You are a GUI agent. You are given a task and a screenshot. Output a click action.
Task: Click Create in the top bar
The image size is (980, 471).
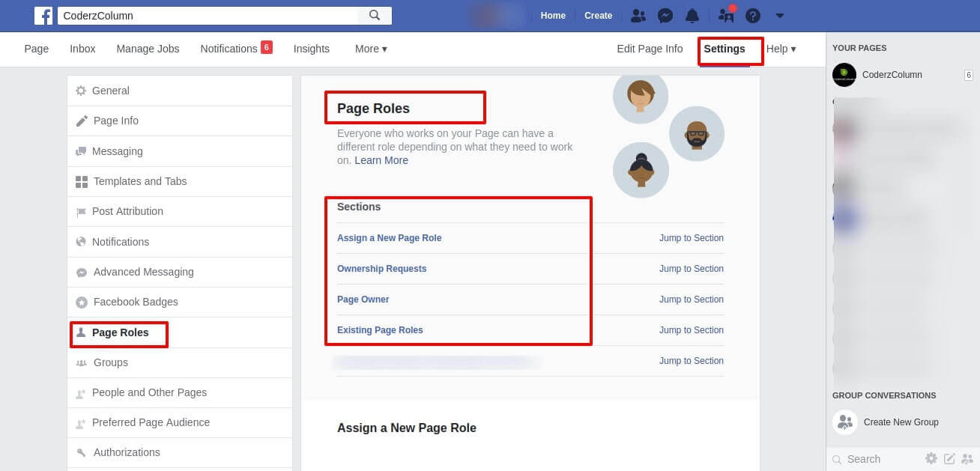pyautogui.click(x=598, y=16)
